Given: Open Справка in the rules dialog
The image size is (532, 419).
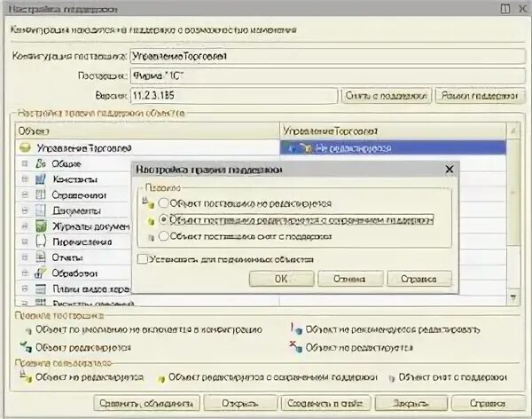Looking at the screenshot, I should [419, 279].
